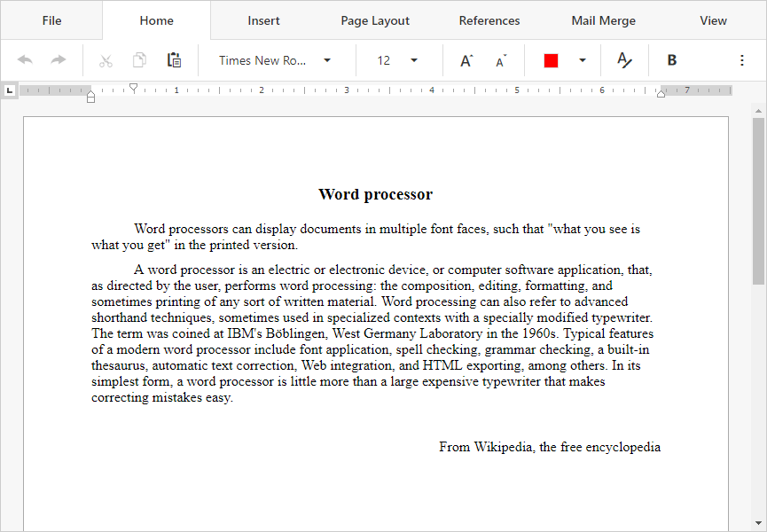This screenshot has height=532, width=767.
Task: Open the Times New Roman font dropdown
Action: pyautogui.click(x=327, y=60)
